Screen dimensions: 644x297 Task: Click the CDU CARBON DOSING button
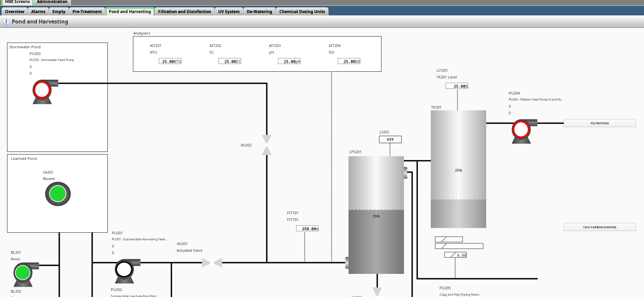pyautogui.click(x=600, y=227)
